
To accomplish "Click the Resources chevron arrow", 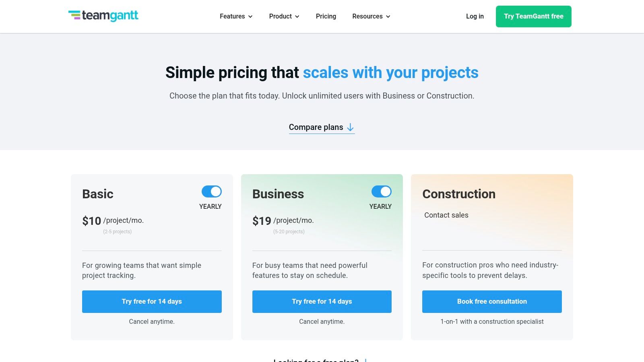I will click(388, 17).
